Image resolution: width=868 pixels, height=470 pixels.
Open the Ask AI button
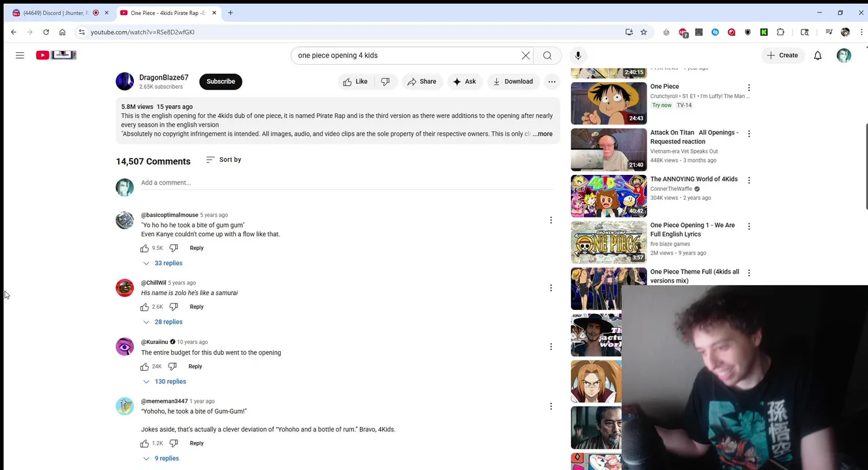tap(464, 82)
